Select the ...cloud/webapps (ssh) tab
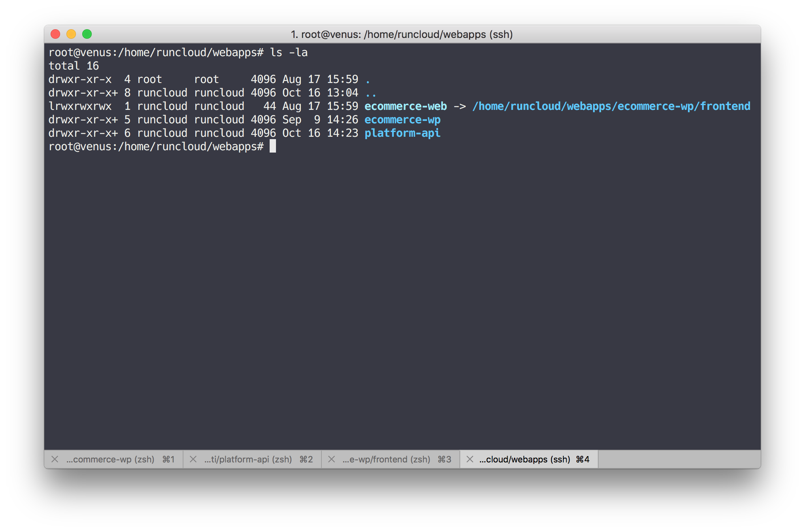Screen dimensions: 805x532 tap(525, 459)
